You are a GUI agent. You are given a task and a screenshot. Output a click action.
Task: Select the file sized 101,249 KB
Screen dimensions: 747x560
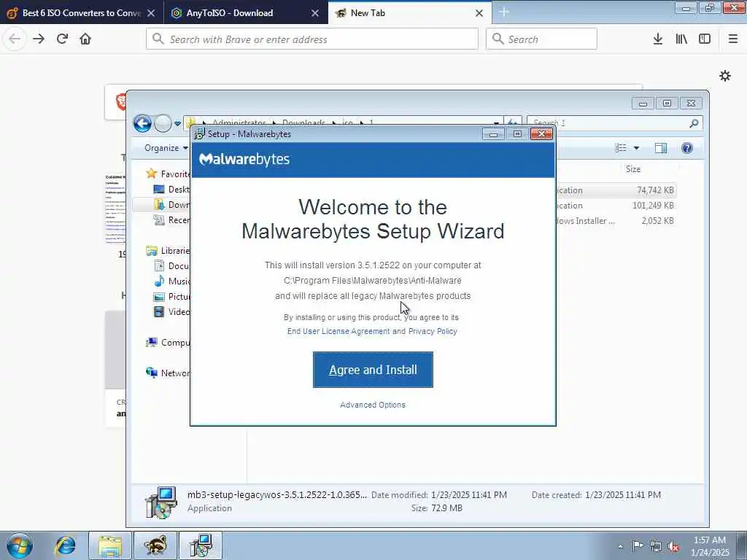[x=616, y=205]
